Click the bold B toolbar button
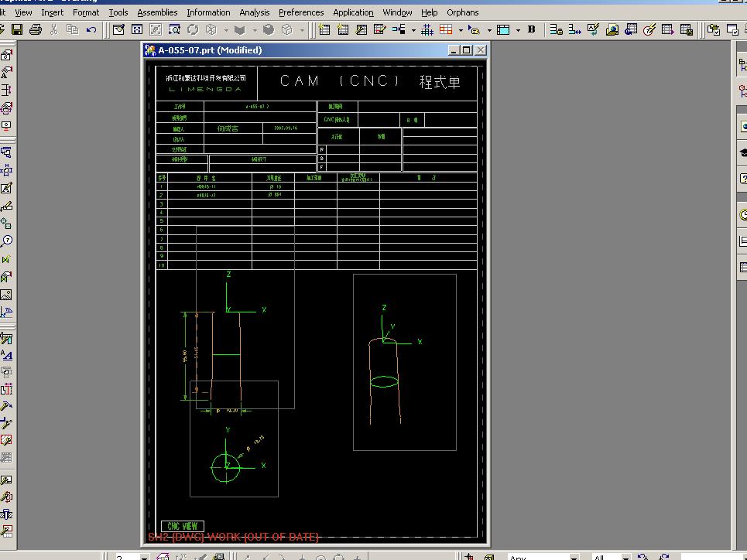 (x=532, y=30)
